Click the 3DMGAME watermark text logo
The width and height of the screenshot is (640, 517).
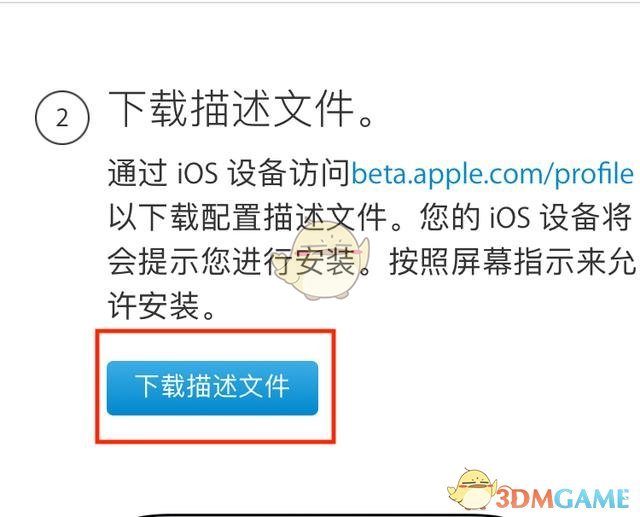(x=563, y=498)
